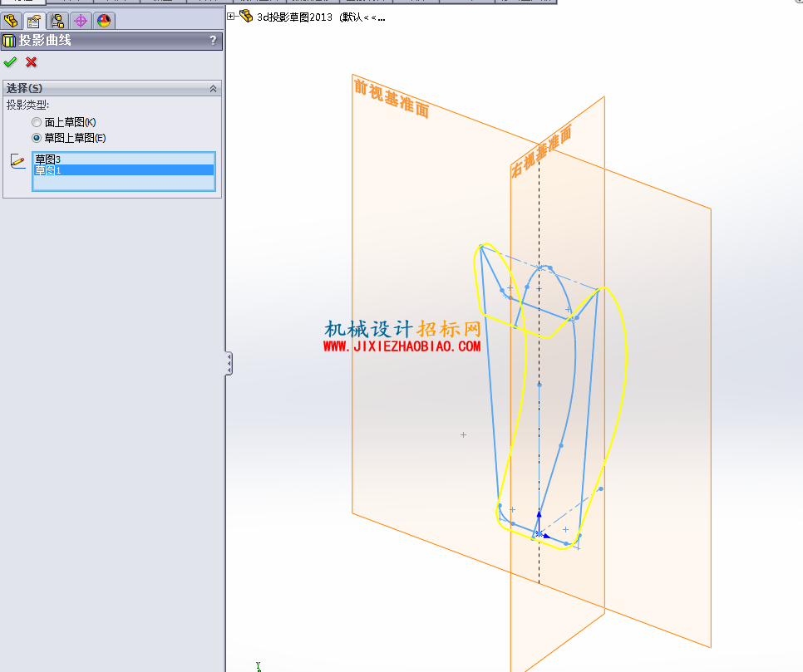Click the 右视基准面 plane label
The width and height of the screenshot is (803, 672).
[x=541, y=152]
